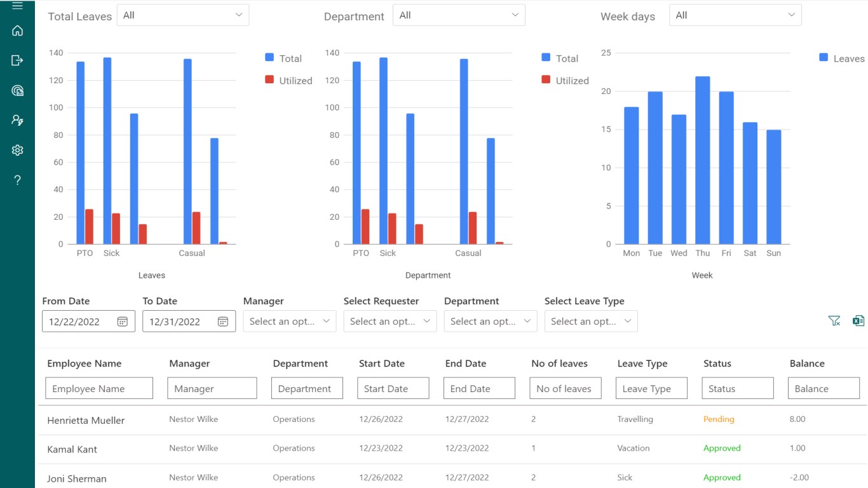Open the To Date calendar picker icon
868x488 pixels.
click(223, 322)
